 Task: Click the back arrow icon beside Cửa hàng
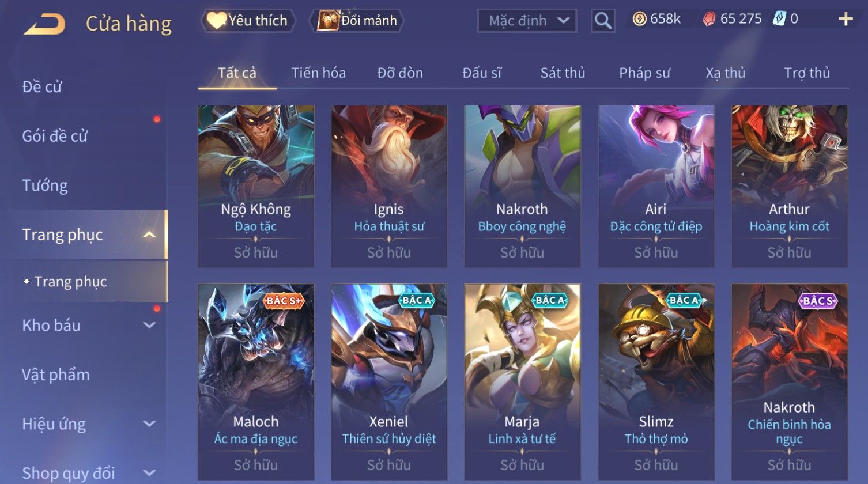(x=44, y=24)
